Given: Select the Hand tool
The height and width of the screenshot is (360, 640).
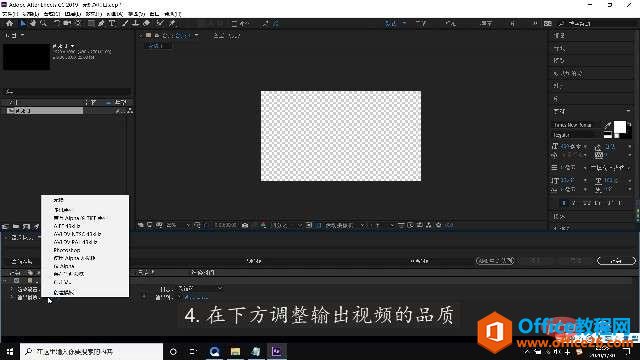Looking at the screenshot, I should tap(33, 24).
